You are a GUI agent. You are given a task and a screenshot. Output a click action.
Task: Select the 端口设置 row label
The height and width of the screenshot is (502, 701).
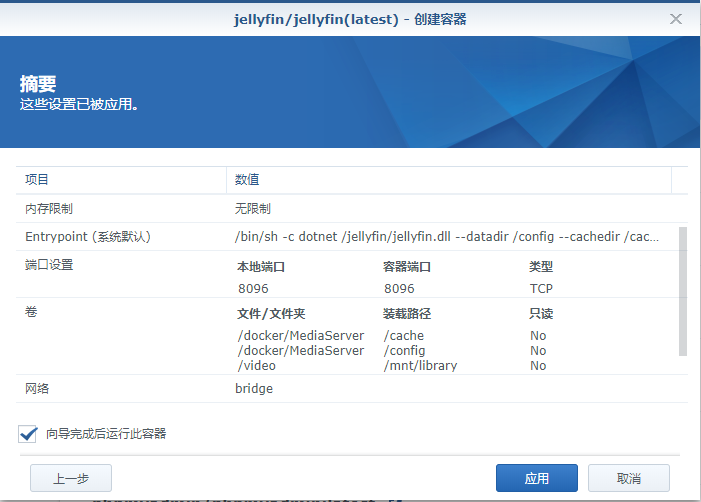tap(49, 265)
